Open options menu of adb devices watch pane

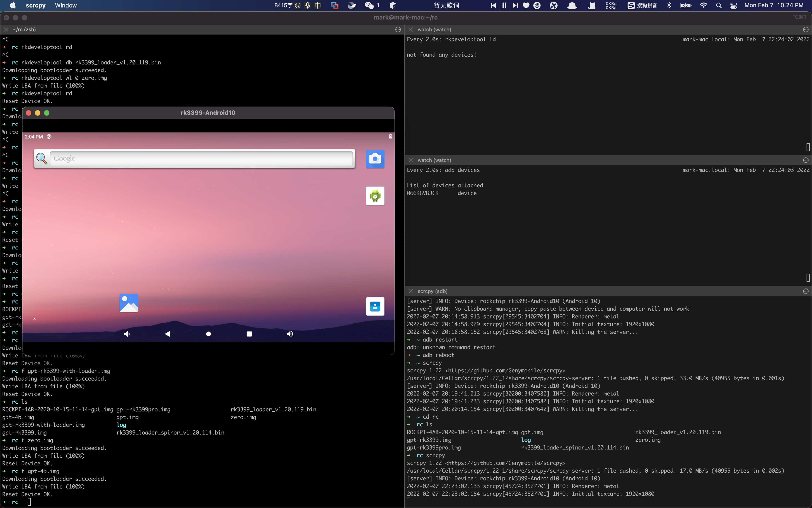click(806, 160)
